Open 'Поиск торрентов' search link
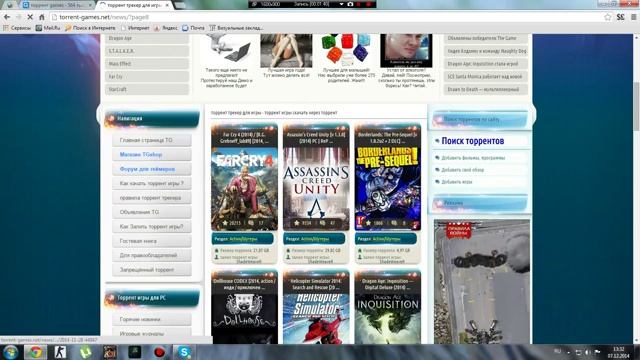This screenshot has height=360, width=640. click(473, 141)
